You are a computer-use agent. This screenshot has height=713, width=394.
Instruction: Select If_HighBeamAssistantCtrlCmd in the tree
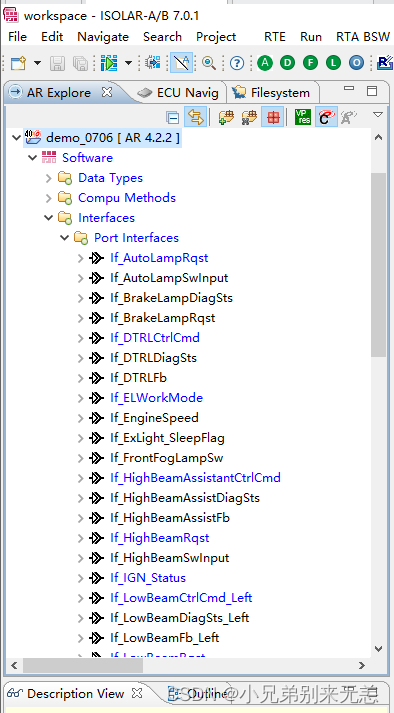pyautogui.click(x=195, y=478)
